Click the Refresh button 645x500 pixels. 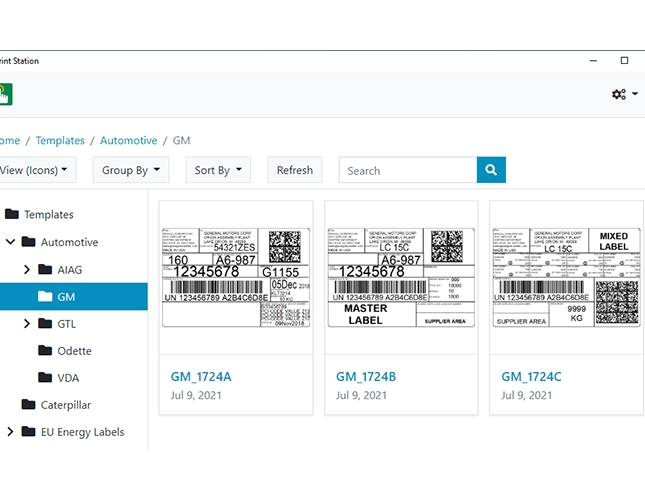tap(294, 170)
